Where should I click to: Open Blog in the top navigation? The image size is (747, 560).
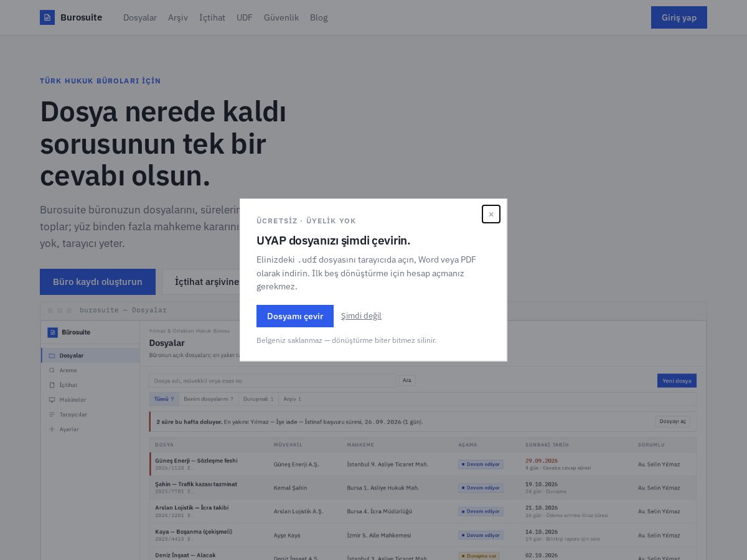(319, 17)
